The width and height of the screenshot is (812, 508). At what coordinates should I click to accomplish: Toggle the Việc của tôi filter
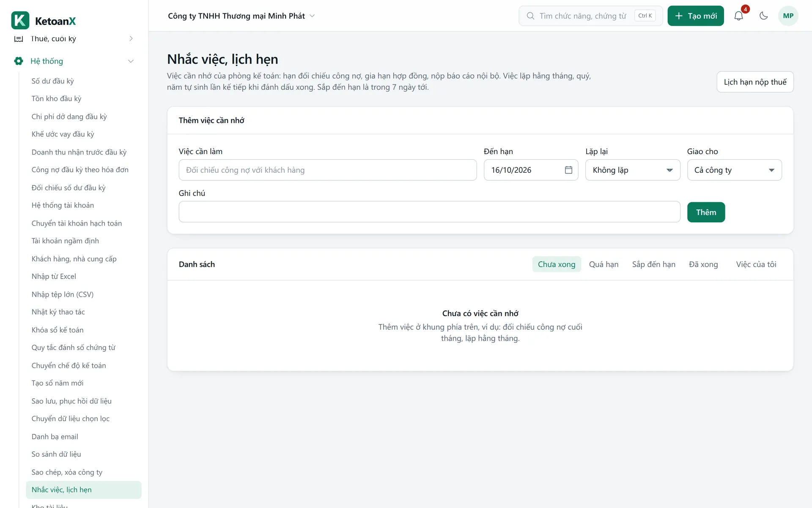[756, 264]
